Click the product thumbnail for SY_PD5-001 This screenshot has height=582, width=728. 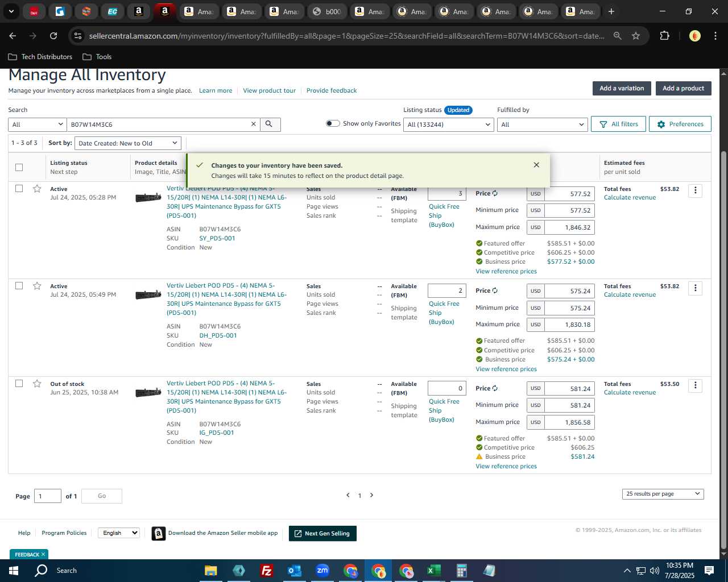point(148,197)
